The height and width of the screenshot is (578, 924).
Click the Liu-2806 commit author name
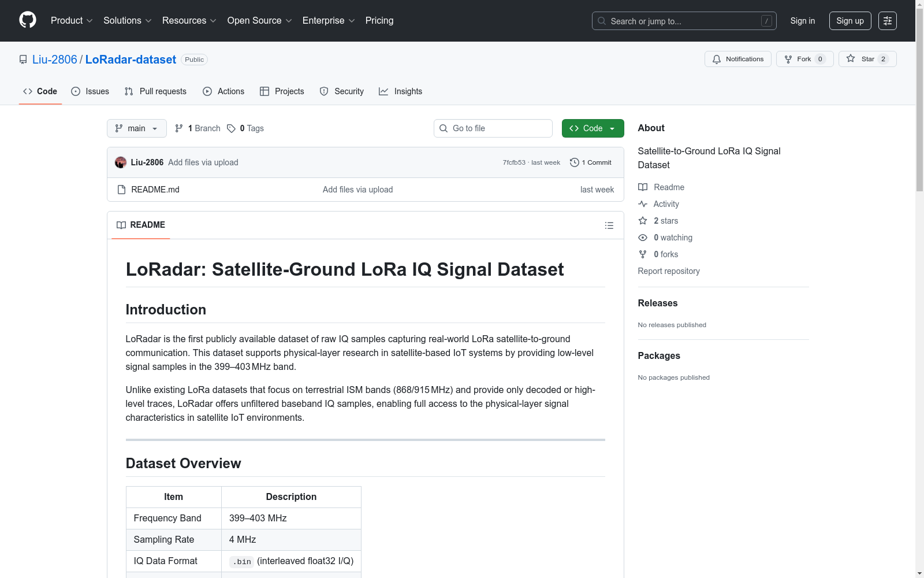[147, 162]
